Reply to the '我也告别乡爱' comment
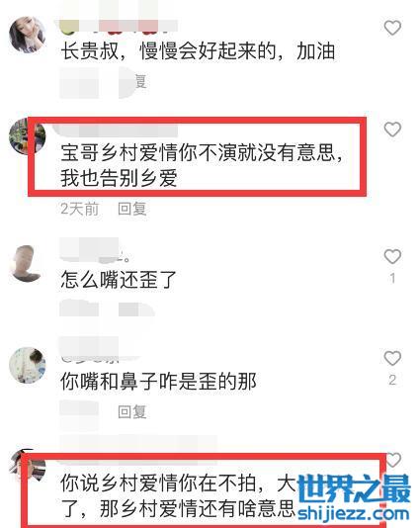This screenshot has height=528, width=420. click(x=131, y=209)
